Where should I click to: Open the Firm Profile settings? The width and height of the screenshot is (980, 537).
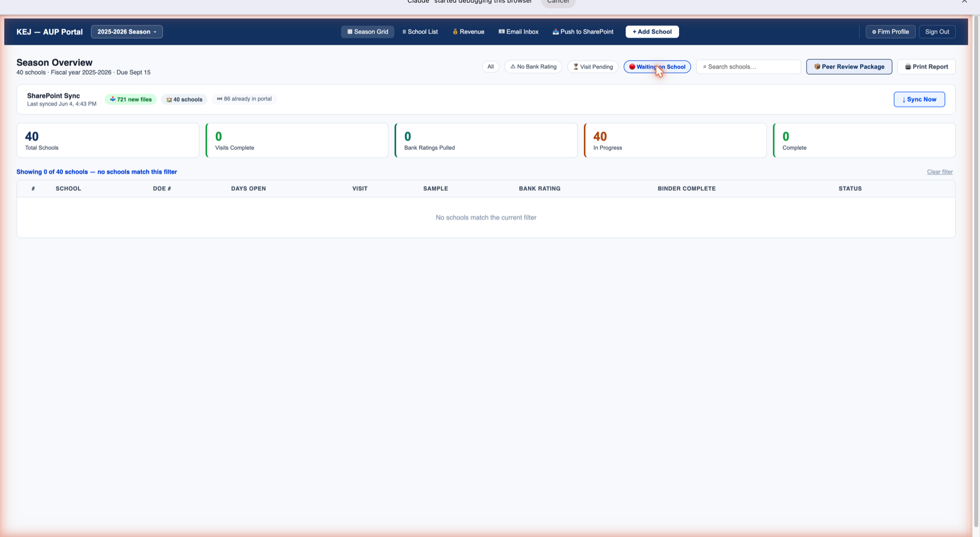click(x=890, y=32)
